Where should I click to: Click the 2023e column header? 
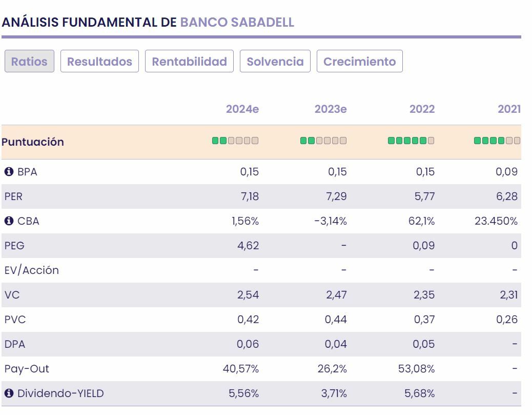[331, 109]
